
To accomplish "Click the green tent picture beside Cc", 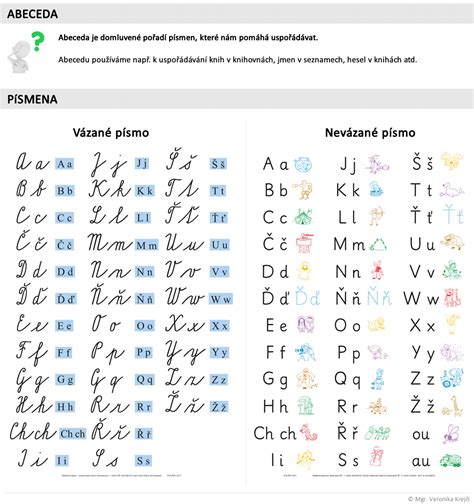I will coord(303,217).
